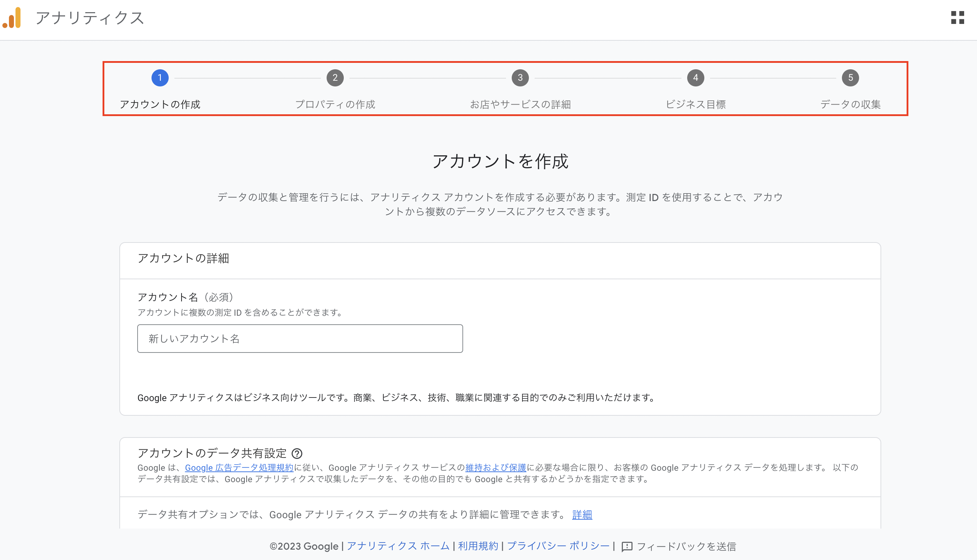Open the 維持および保護 link
Viewport: 977px width, 560px height.
pyautogui.click(x=496, y=467)
